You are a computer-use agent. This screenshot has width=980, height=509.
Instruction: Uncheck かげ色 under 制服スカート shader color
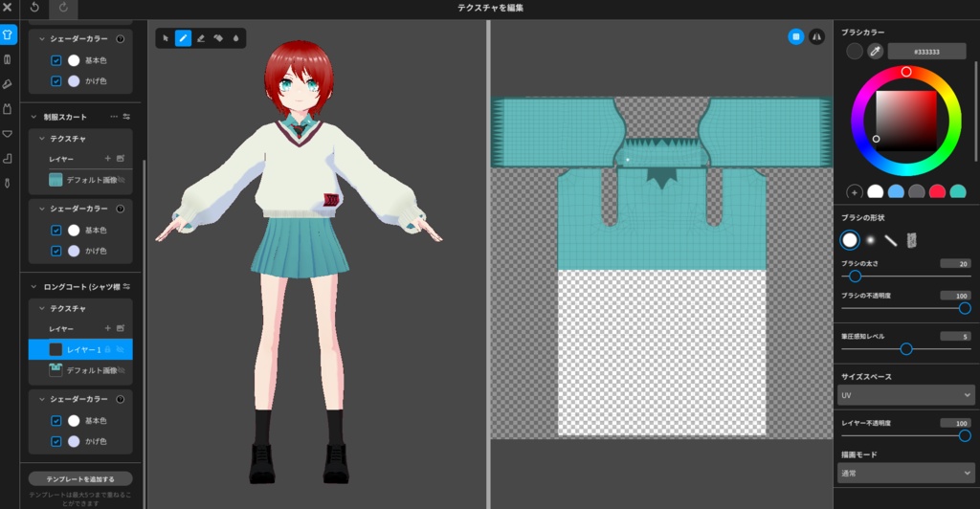56,251
